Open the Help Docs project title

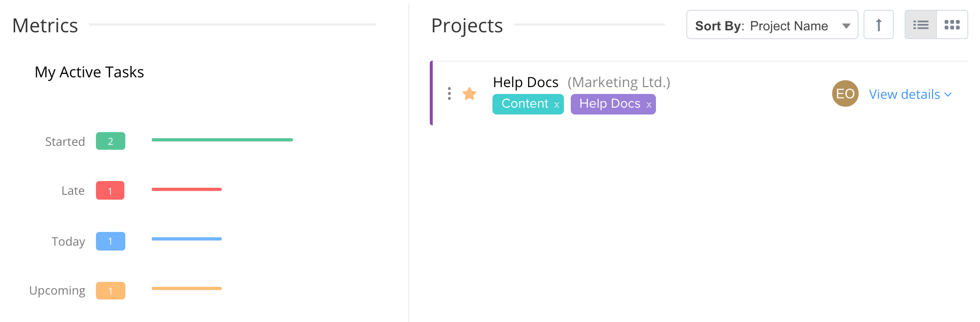[526, 82]
